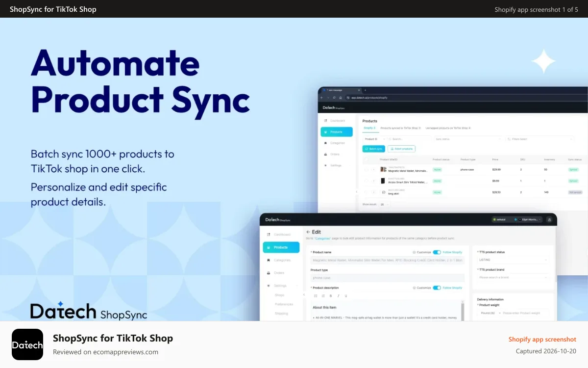588x368 pixels.
Task: Click the Dashboard icon in Products window sidebar
Action: click(x=325, y=121)
